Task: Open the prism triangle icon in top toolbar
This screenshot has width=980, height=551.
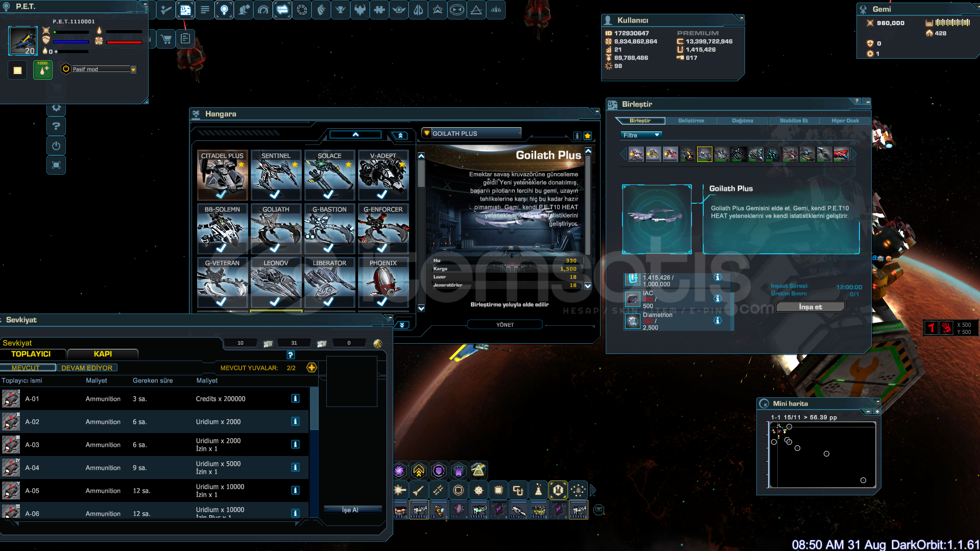Action: [476, 10]
